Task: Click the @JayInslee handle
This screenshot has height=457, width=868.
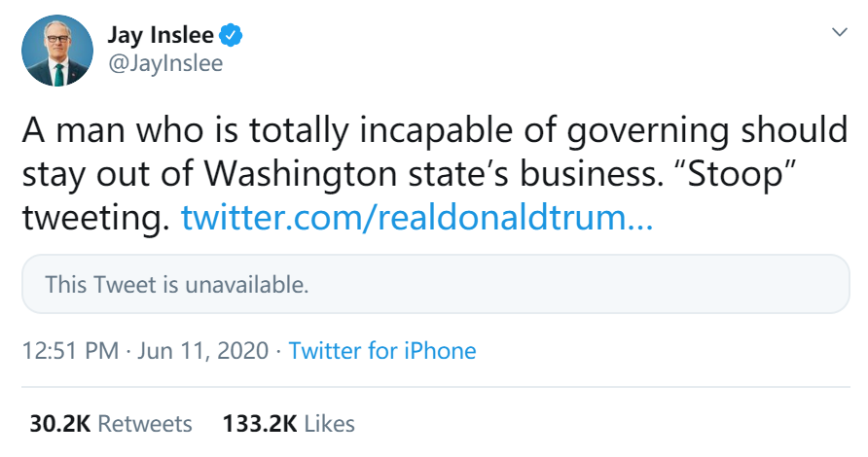Action: tap(163, 64)
